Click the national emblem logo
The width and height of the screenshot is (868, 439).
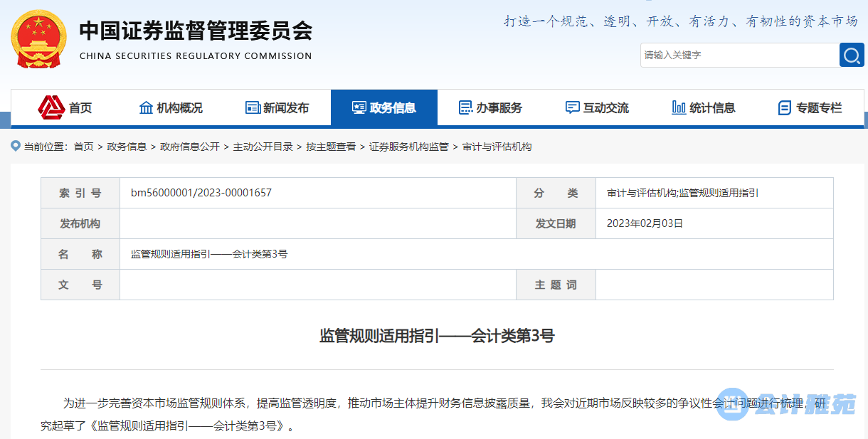point(38,39)
